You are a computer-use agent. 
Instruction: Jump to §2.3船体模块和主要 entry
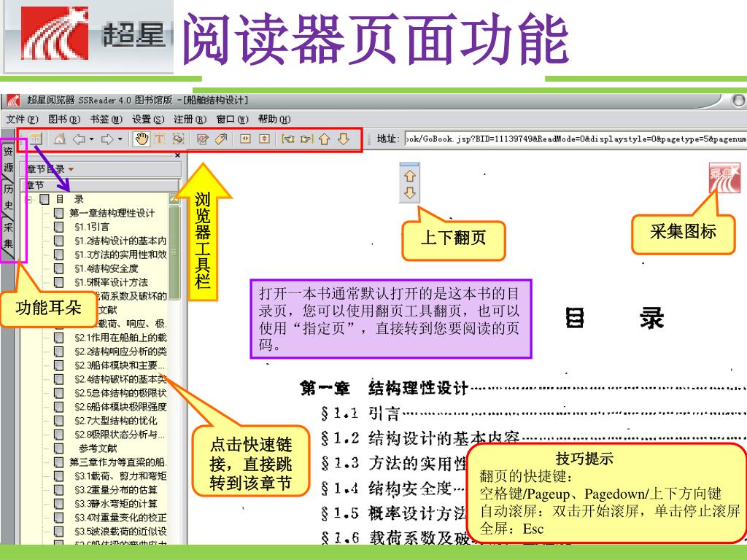click(120, 365)
